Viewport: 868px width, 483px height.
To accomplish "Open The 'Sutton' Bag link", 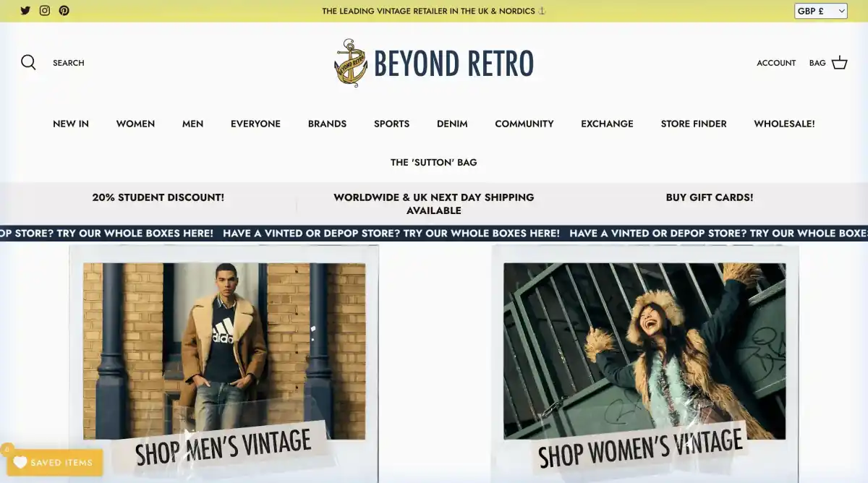I will coord(433,163).
